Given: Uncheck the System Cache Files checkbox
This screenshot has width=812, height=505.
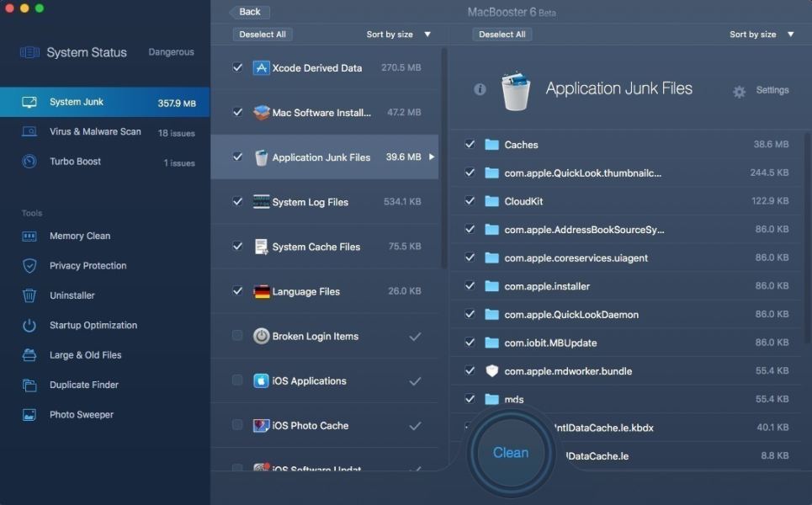Looking at the screenshot, I should [237, 246].
